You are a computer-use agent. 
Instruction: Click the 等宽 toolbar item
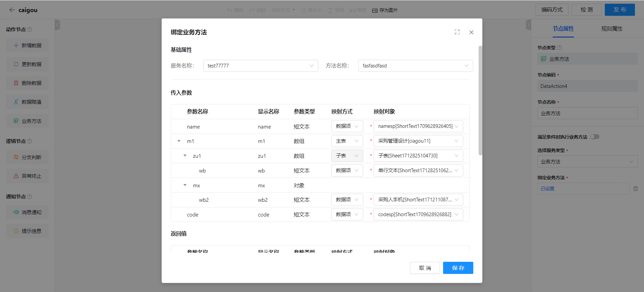click(358, 10)
